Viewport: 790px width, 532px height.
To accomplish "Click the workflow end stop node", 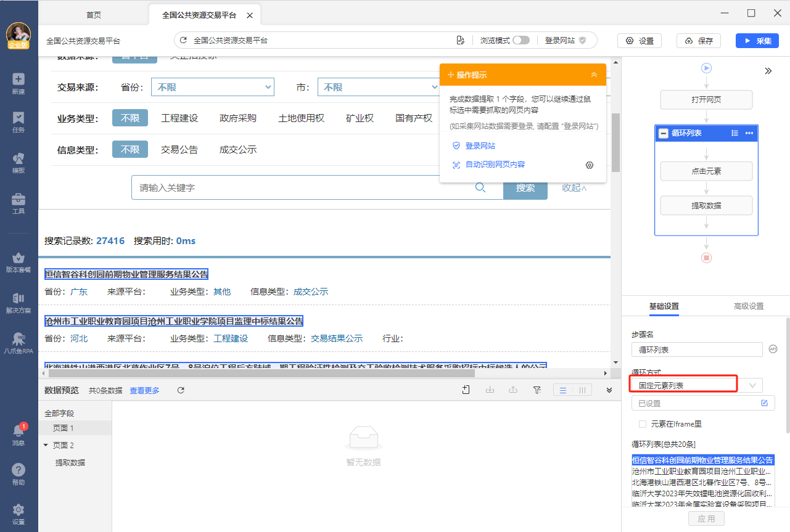I will (707, 258).
